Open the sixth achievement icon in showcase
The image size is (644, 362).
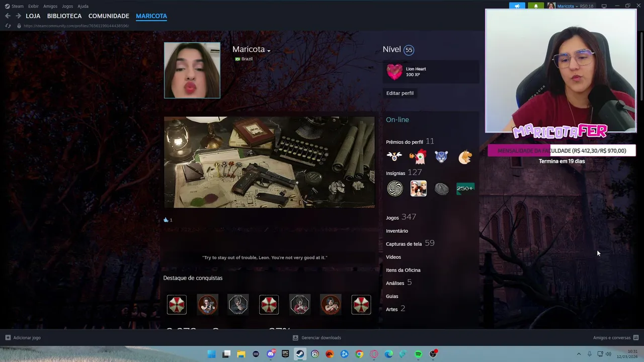(x=331, y=305)
